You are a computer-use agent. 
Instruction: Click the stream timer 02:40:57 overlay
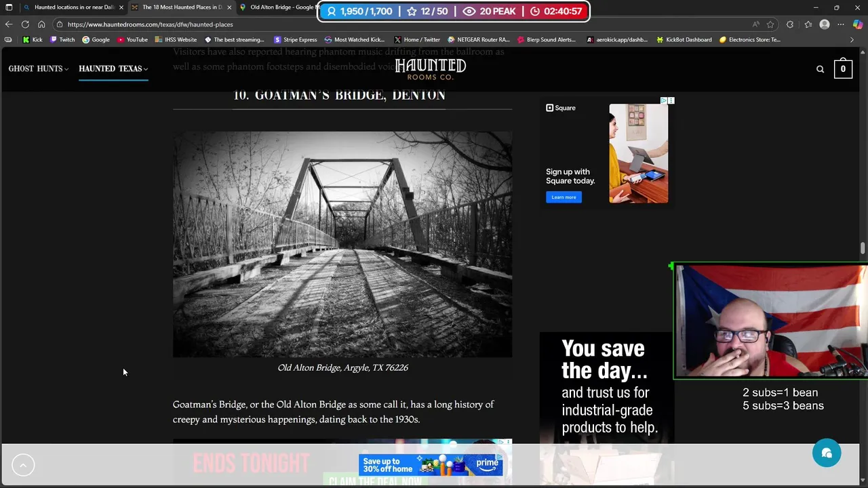coord(555,12)
